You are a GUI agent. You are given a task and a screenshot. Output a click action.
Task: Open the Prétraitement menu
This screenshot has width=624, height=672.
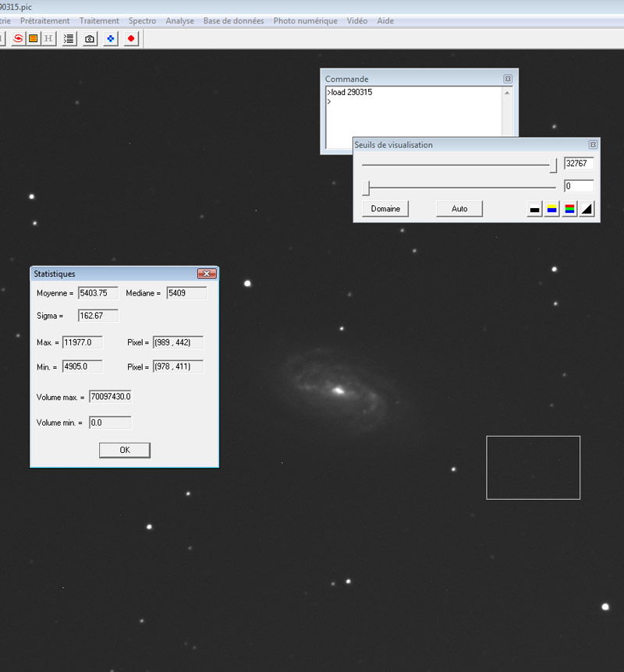click(x=44, y=20)
